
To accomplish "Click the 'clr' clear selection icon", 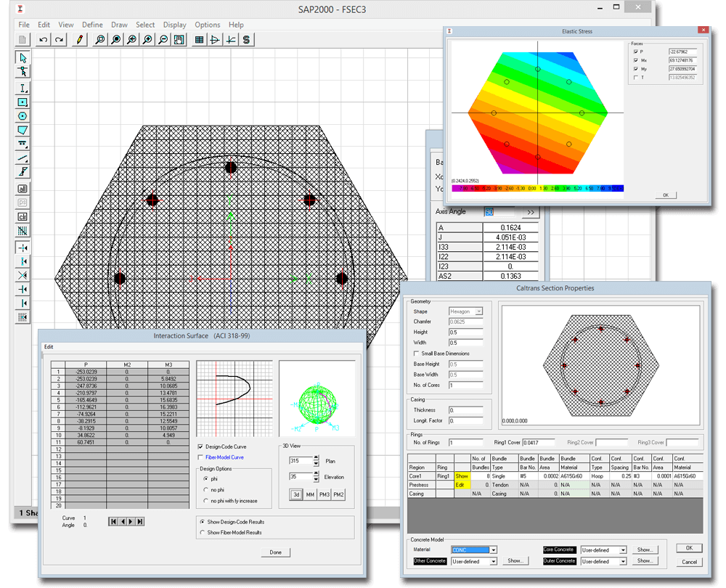I will (x=23, y=216).
